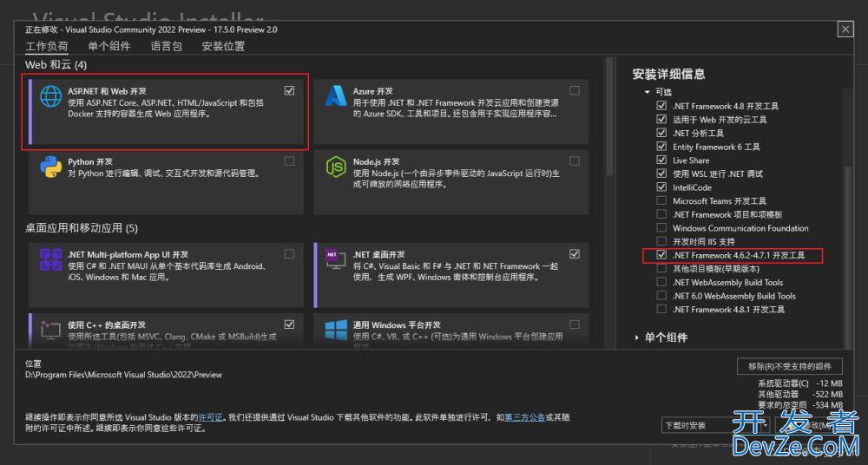Uncheck the IntelliCode option

click(x=661, y=187)
